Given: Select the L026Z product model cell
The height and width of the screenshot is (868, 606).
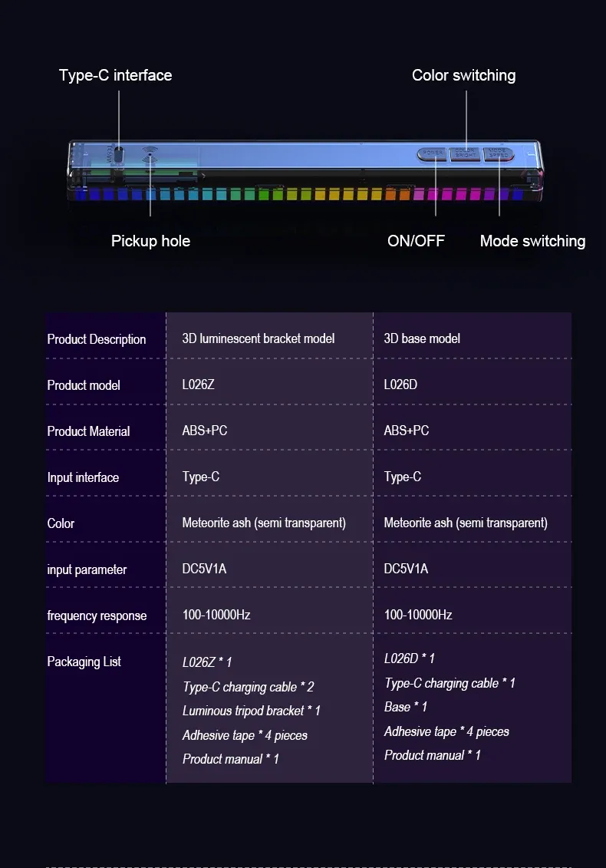Looking at the screenshot, I should tap(198, 384).
